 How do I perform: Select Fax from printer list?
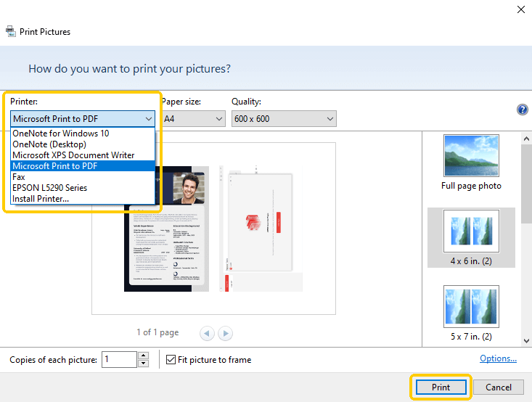(x=83, y=177)
